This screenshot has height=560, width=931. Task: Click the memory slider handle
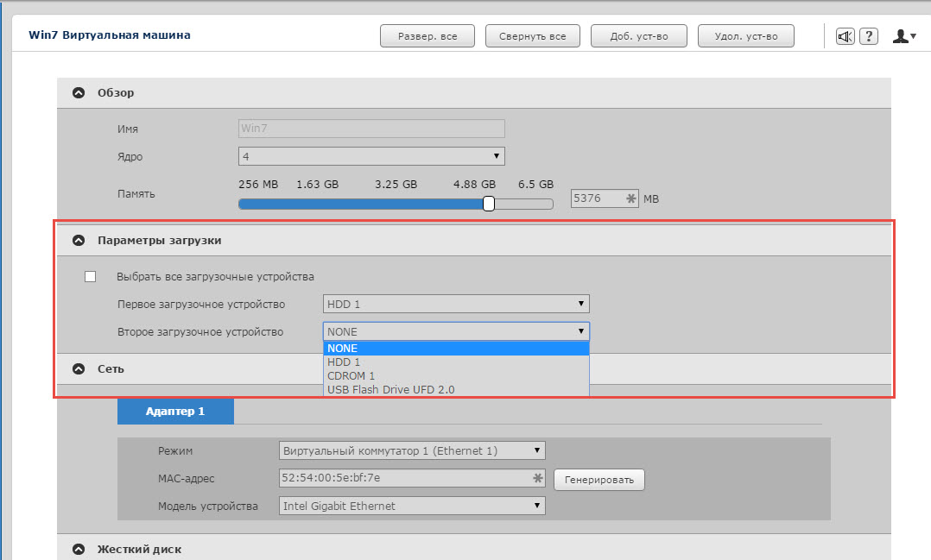pos(489,204)
